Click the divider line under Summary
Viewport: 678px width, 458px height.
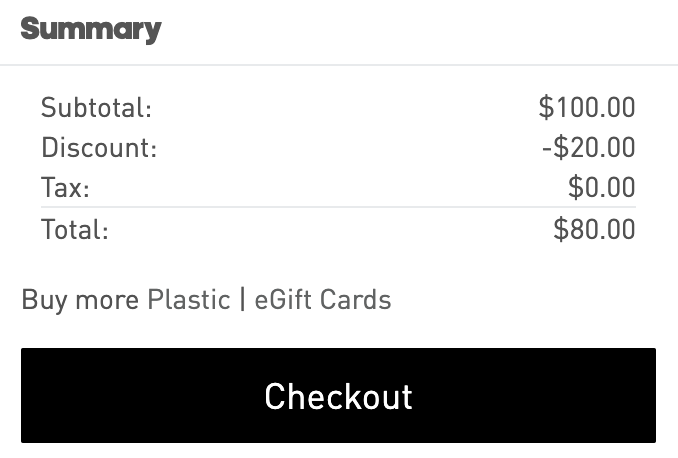point(339,65)
